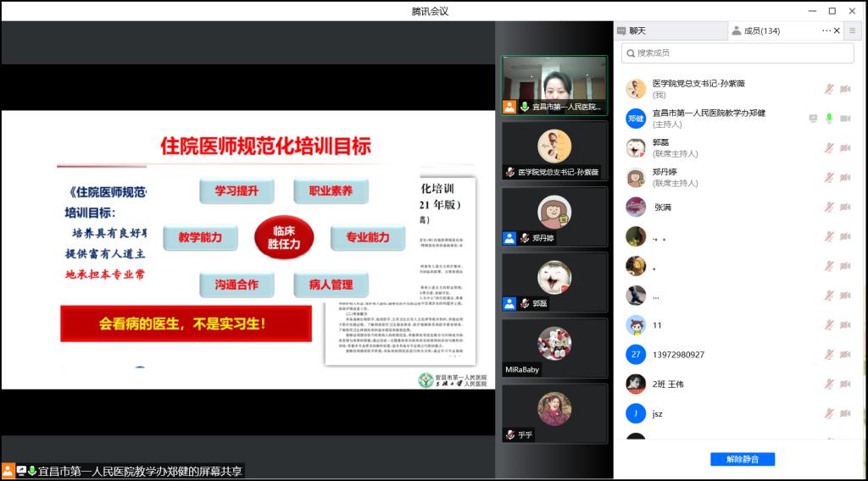
Task: Select member 张满 in list
Action: pyautogui.click(x=738, y=207)
